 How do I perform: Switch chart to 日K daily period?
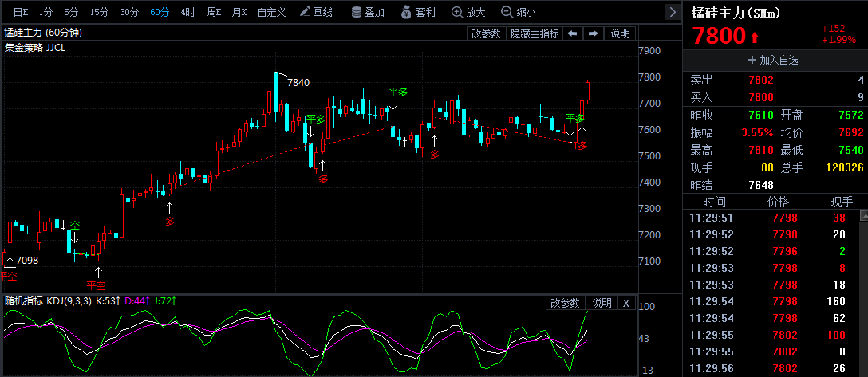click(x=21, y=12)
